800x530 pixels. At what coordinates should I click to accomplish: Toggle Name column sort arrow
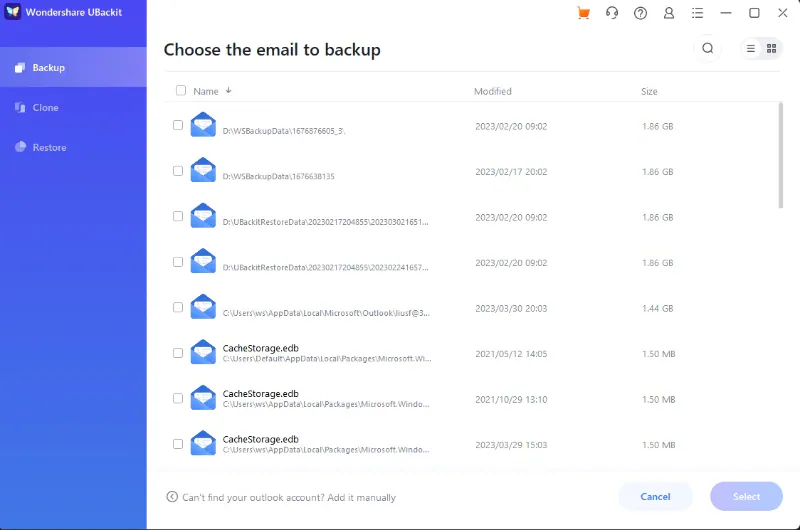(229, 90)
